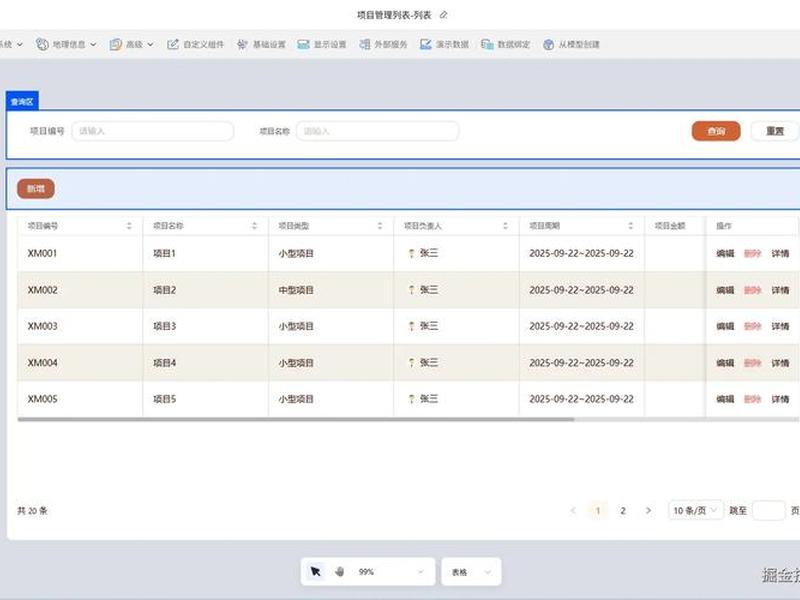Go to previous page with left chevron
Screen dimensions: 800x600
point(573,510)
